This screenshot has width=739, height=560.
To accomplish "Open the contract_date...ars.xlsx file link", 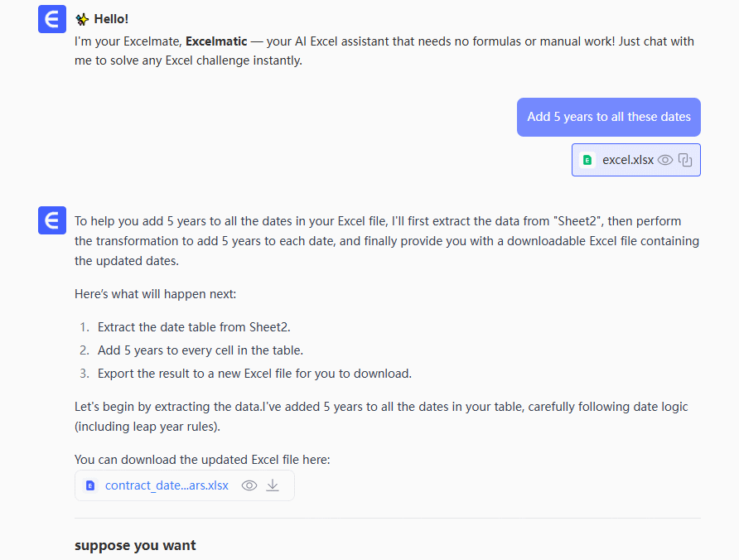I will point(167,485).
